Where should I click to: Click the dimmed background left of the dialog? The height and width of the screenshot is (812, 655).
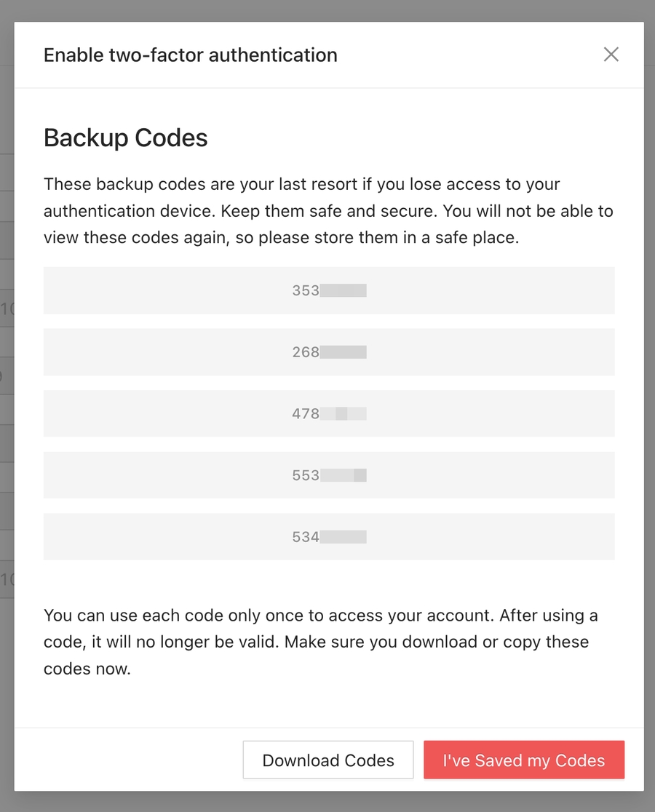tap(7, 437)
